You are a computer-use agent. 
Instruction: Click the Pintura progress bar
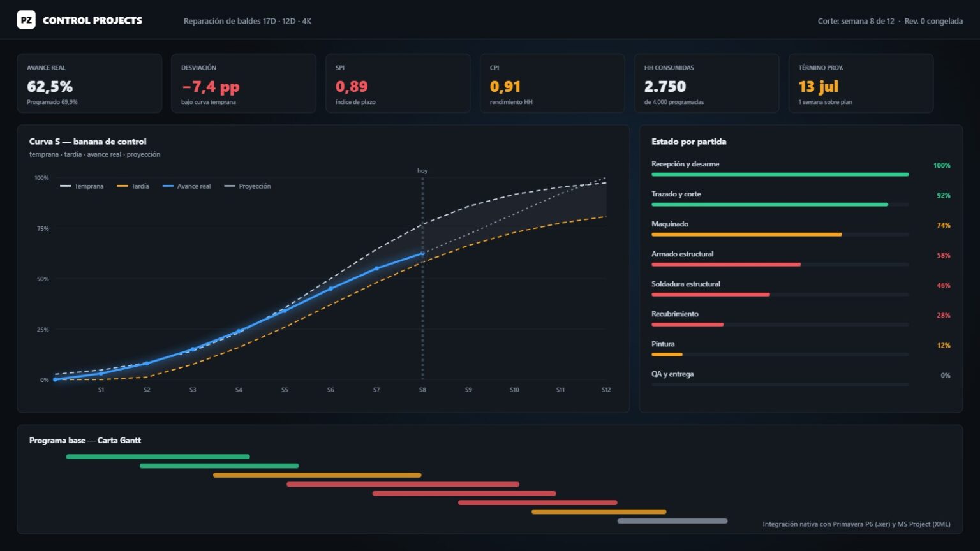[x=780, y=354]
